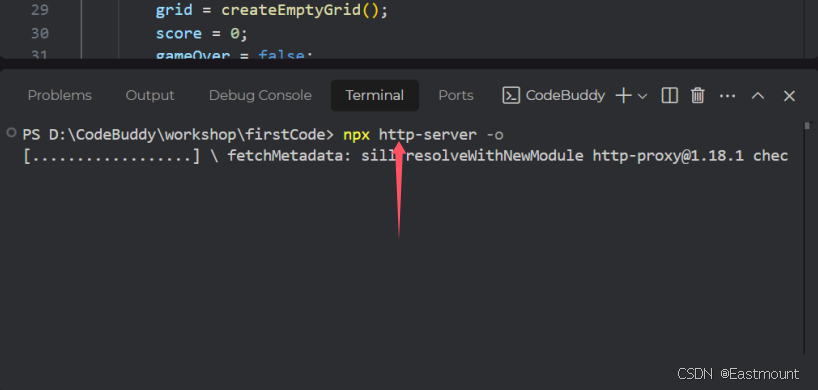This screenshot has height=390, width=818.
Task: Click the CodeBuddy terminal label
Action: (565, 95)
